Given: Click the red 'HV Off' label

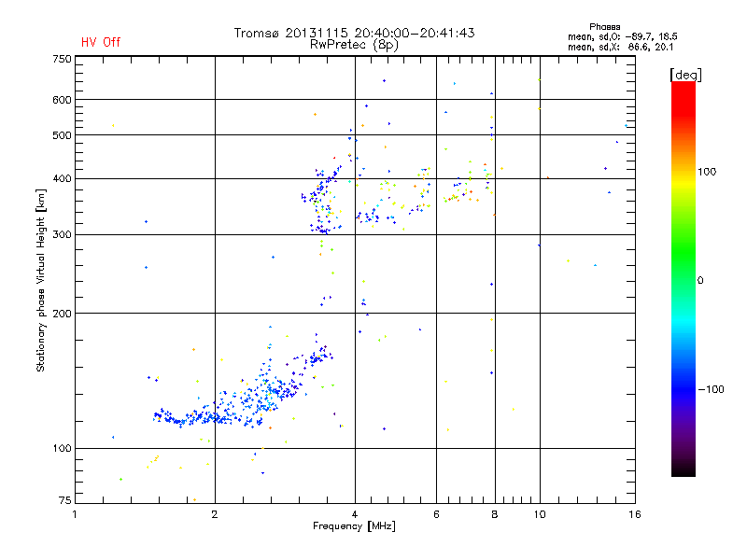Looking at the screenshot, I should [x=101, y=42].
